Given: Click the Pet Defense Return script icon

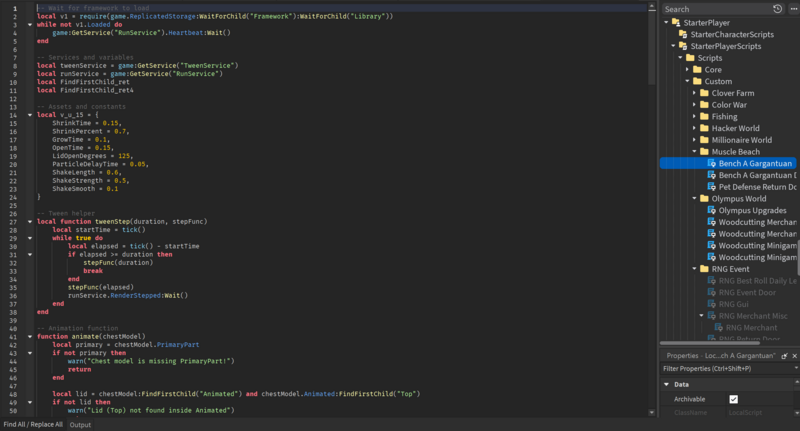Looking at the screenshot, I should coord(711,187).
